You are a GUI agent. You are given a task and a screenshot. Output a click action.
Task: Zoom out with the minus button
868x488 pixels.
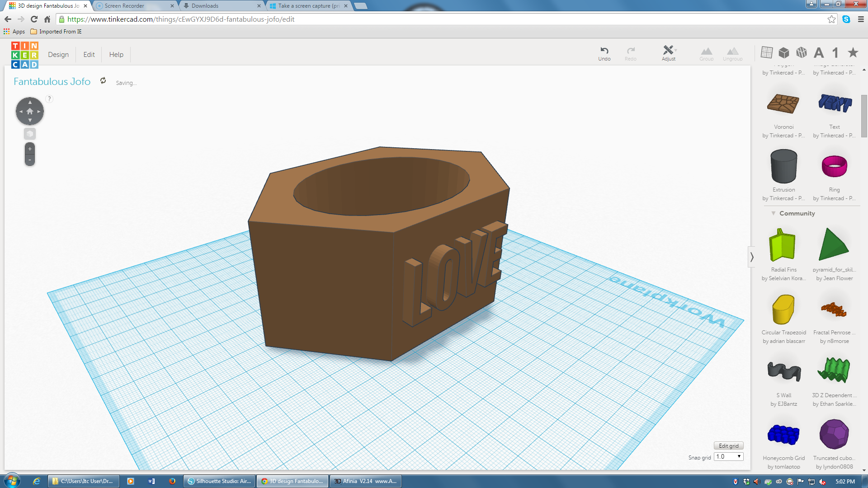pos(30,160)
